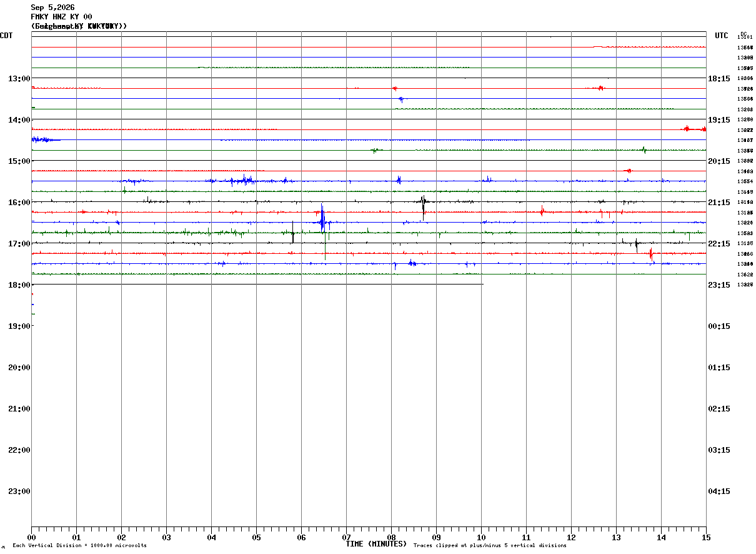The image size is (756, 554).
Task: Select the 22:15 UTC time label
Action: click(x=719, y=243)
